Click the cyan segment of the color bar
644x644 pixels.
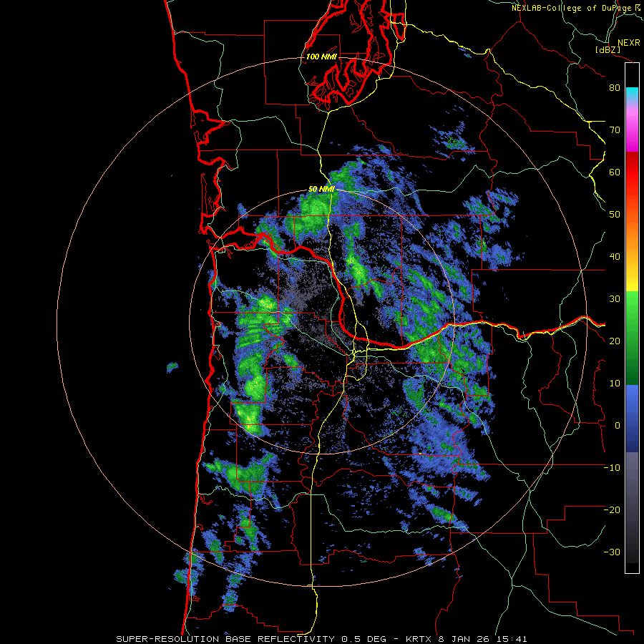(x=632, y=92)
